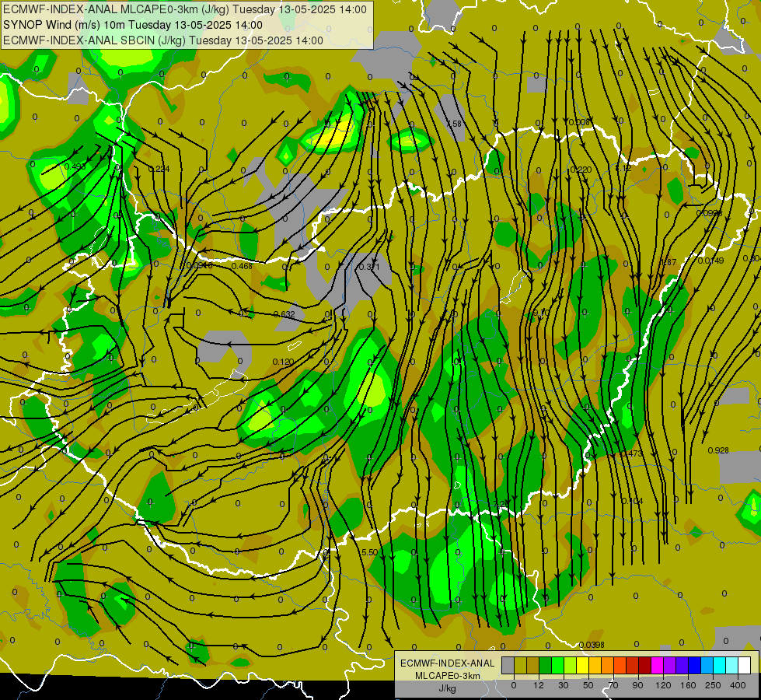Select the J/kg unit label in the legend

point(447,688)
